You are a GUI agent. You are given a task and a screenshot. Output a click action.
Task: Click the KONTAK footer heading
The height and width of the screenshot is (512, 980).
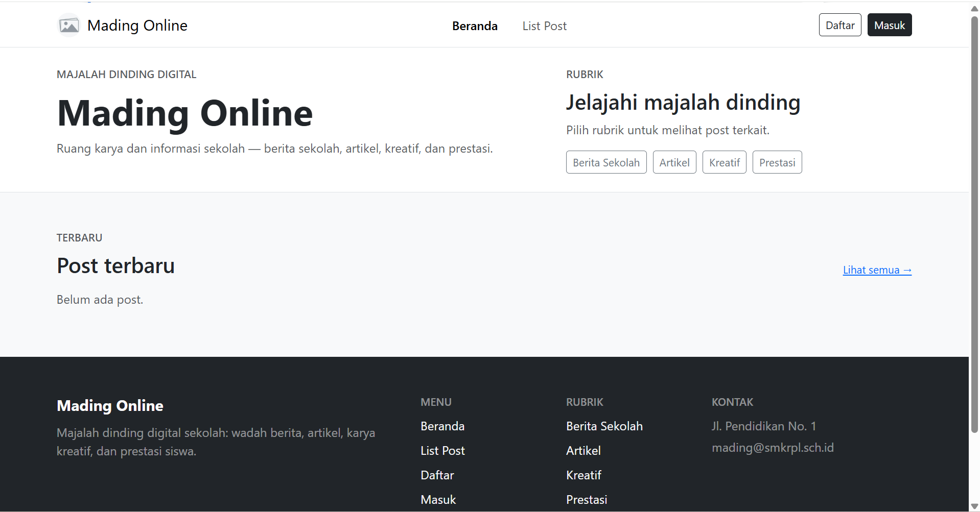tap(732, 402)
